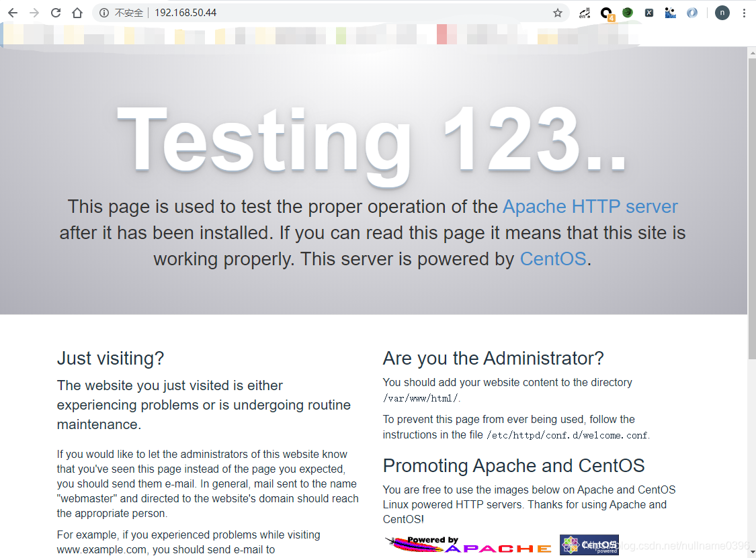The height and width of the screenshot is (558, 756).
Task: Open the user profile avatar 'n'
Action: (722, 13)
